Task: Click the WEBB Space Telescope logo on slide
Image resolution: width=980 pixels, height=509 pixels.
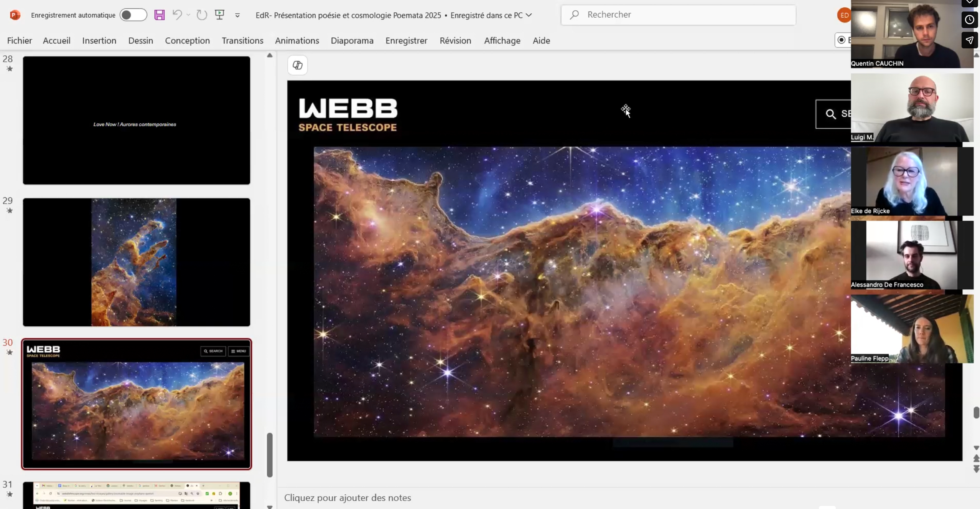Action: tap(348, 114)
